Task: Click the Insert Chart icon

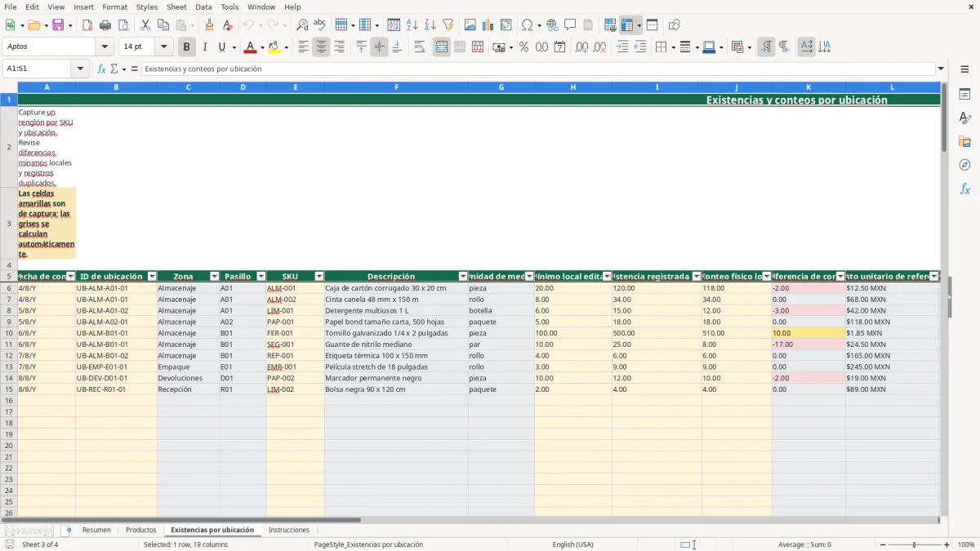Action: click(488, 25)
